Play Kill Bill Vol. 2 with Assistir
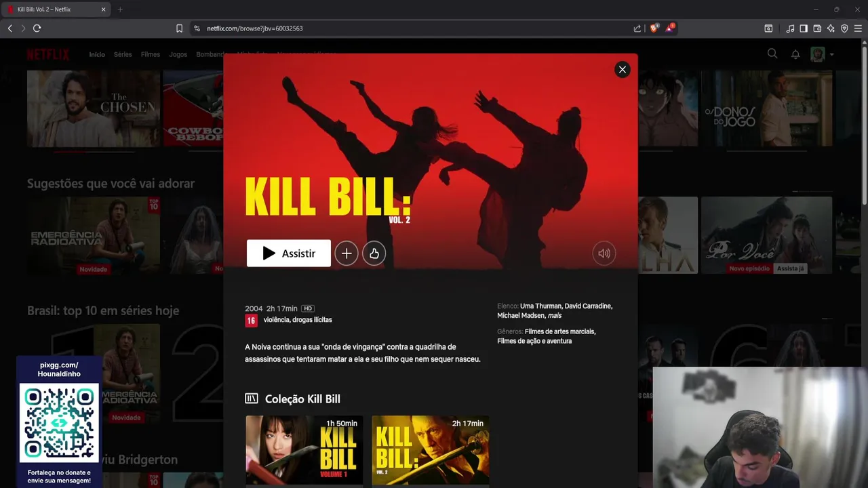This screenshot has height=488, width=868. click(289, 253)
